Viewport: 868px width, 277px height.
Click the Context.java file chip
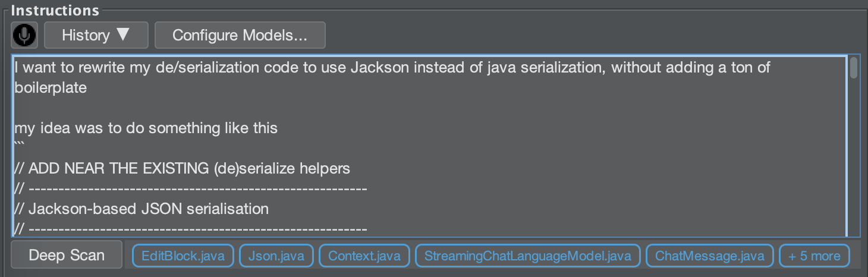click(x=364, y=256)
